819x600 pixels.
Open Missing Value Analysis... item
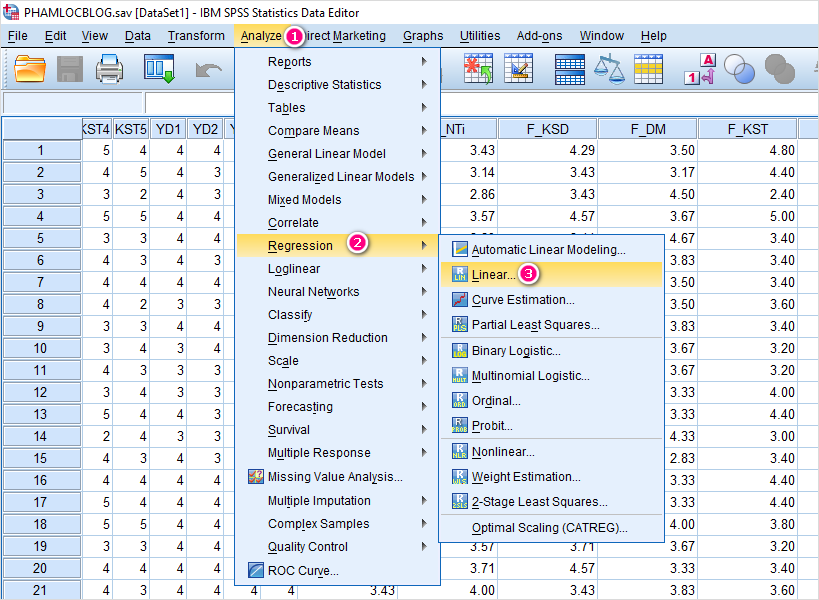[x=334, y=477]
